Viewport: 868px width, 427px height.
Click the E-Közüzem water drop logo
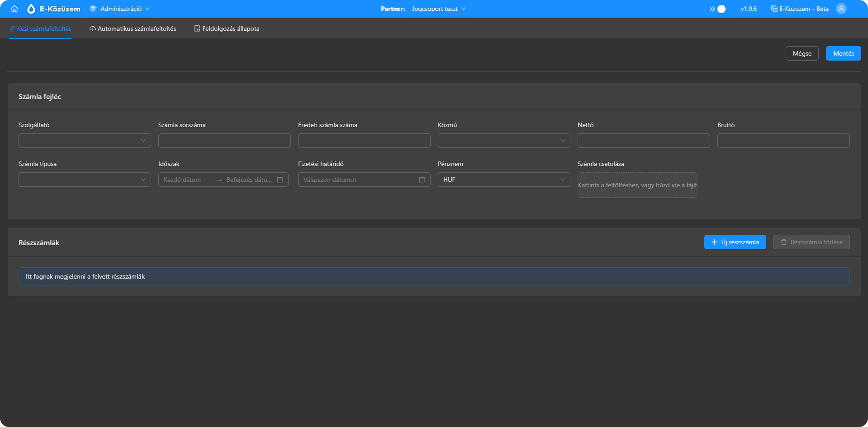31,9
